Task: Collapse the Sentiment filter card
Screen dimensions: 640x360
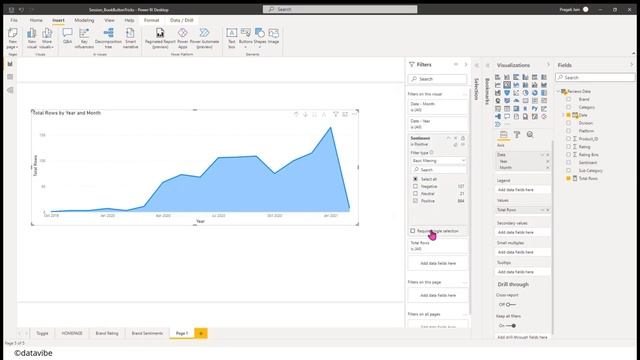Action: (449, 138)
